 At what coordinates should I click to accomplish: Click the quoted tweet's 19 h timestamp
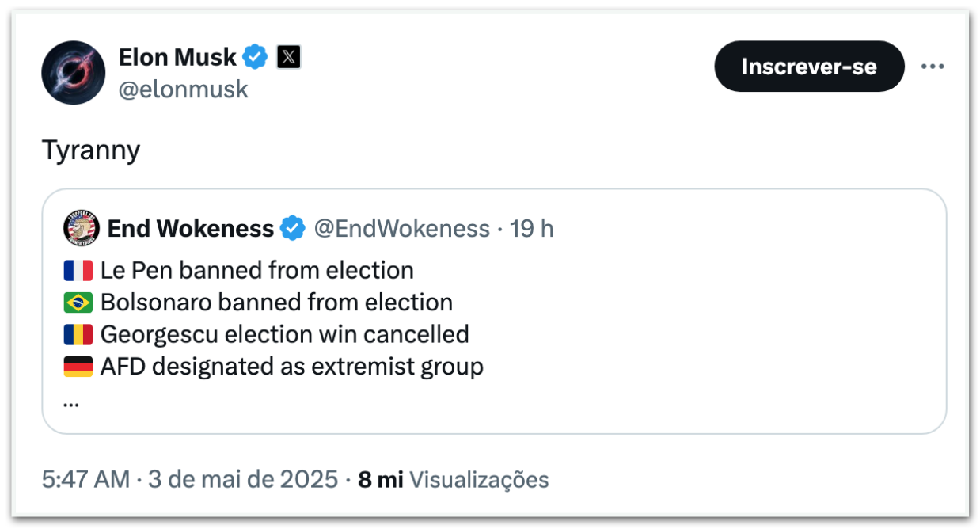(x=532, y=229)
